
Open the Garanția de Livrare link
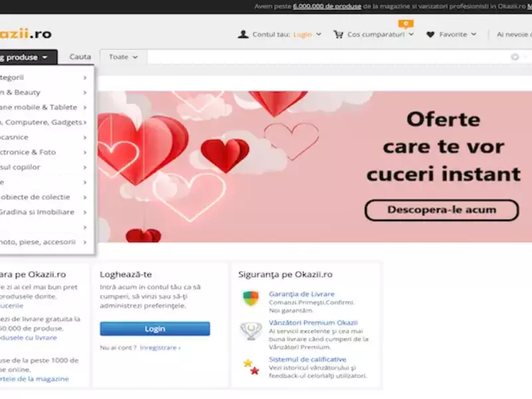(x=301, y=294)
